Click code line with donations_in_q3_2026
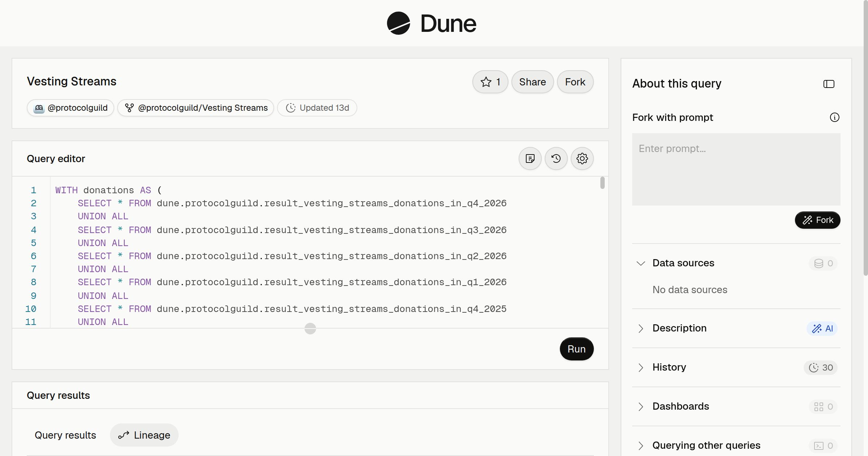This screenshot has height=456, width=868. pos(292,230)
